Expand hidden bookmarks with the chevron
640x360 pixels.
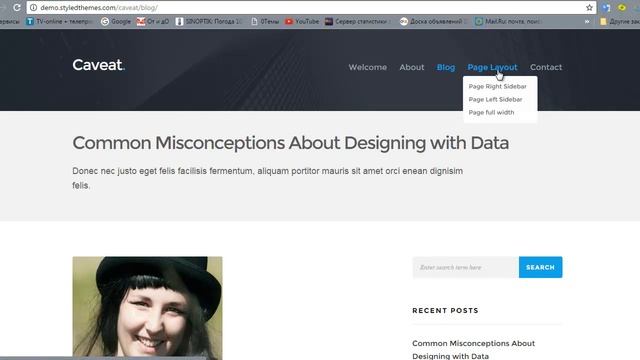tap(587, 21)
